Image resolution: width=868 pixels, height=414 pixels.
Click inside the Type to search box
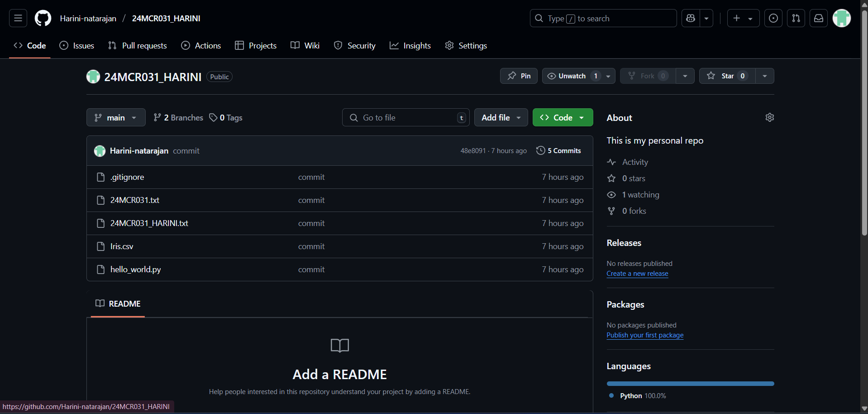pos(603,18)
